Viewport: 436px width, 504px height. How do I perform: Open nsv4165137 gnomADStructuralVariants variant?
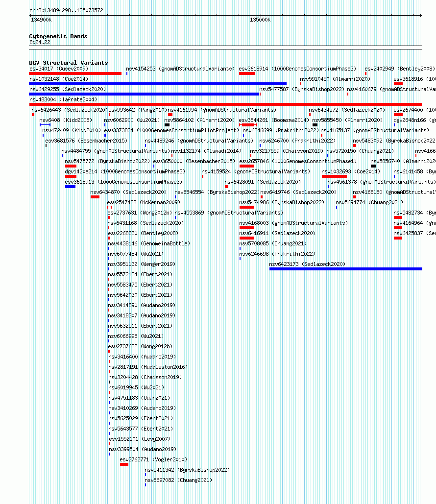tap(375, 130)
